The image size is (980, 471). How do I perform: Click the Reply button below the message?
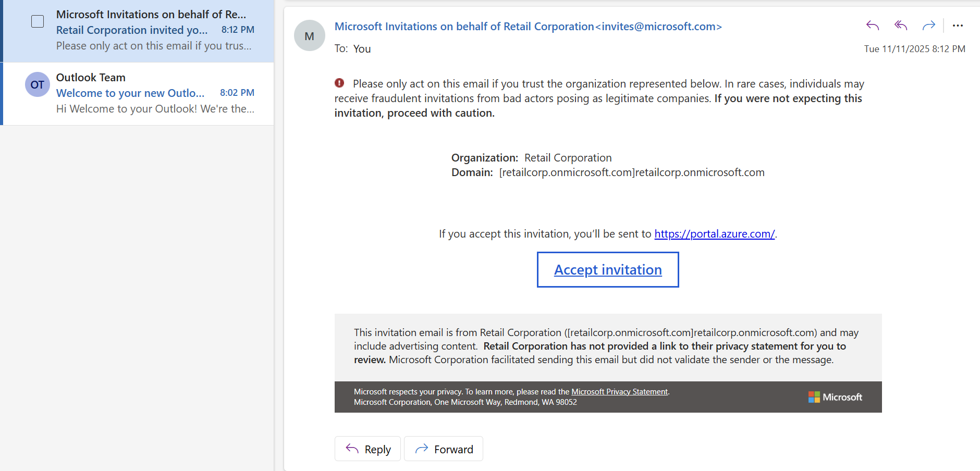(x=367, y=449)
